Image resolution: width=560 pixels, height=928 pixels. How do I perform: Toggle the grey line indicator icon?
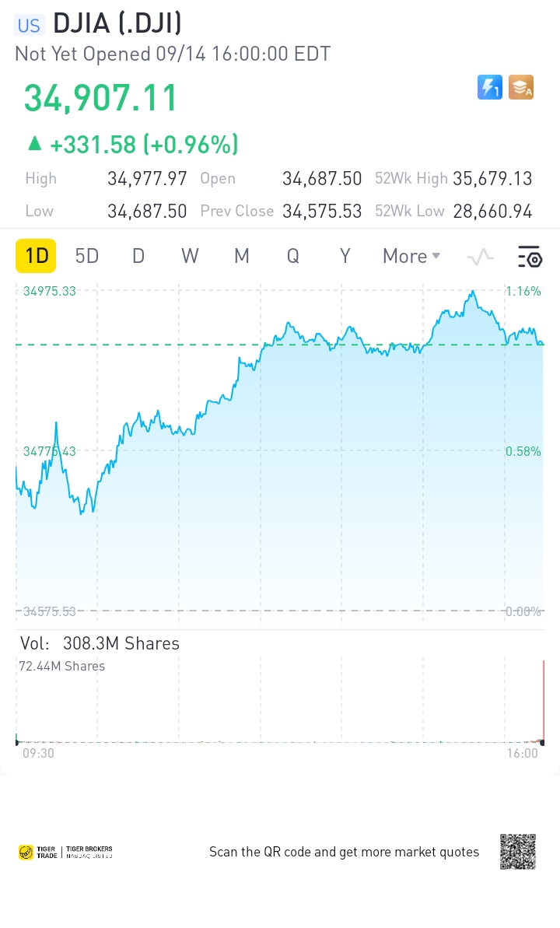480,256
